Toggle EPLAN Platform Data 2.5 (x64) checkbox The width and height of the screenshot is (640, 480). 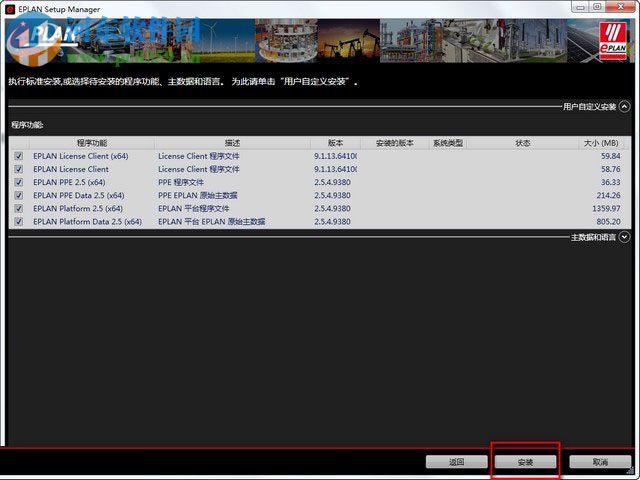(19, 221)
